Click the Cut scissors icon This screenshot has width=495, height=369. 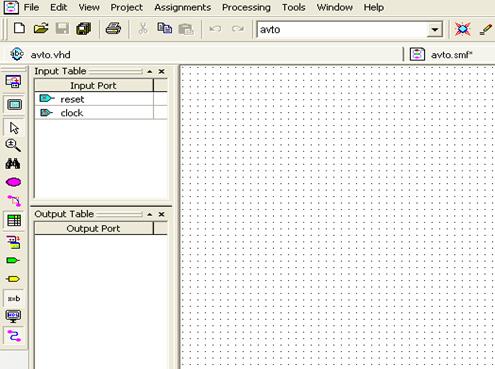tap(143, 29)
